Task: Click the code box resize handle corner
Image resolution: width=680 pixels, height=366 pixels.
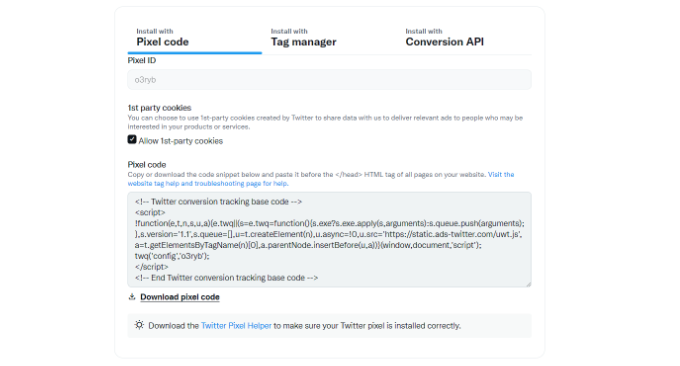Action: (528, 284)
